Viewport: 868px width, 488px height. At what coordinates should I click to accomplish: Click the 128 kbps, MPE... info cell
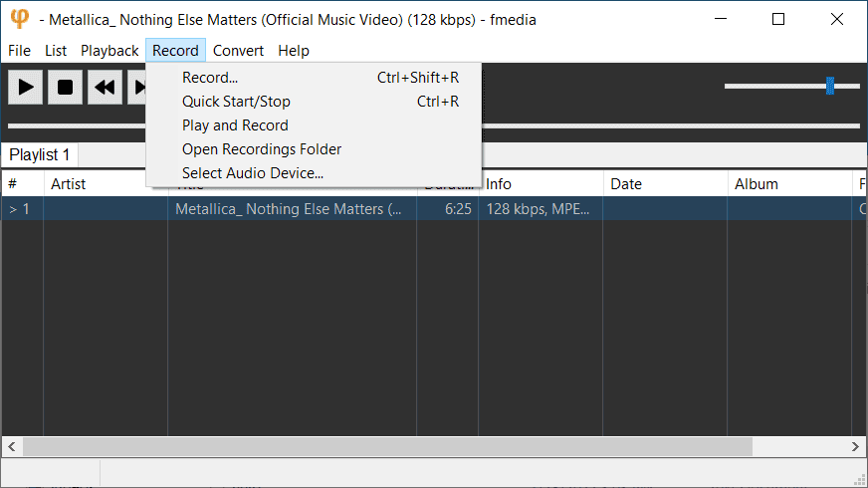click(541, 209)
